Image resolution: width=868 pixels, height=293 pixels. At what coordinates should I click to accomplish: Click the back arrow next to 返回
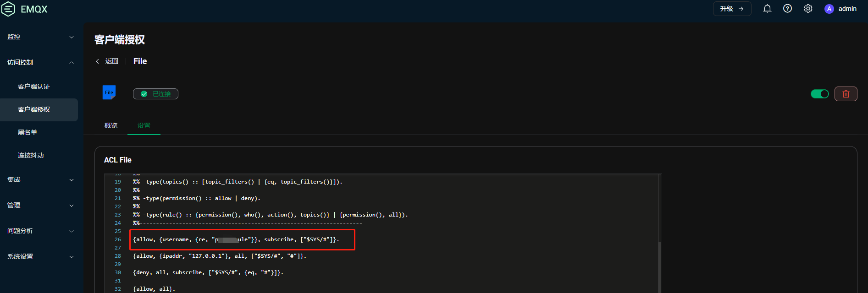tap(97, 61)
